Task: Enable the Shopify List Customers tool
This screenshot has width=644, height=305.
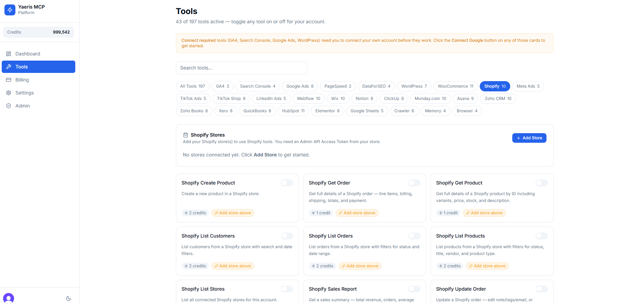Action: [287, 236]
